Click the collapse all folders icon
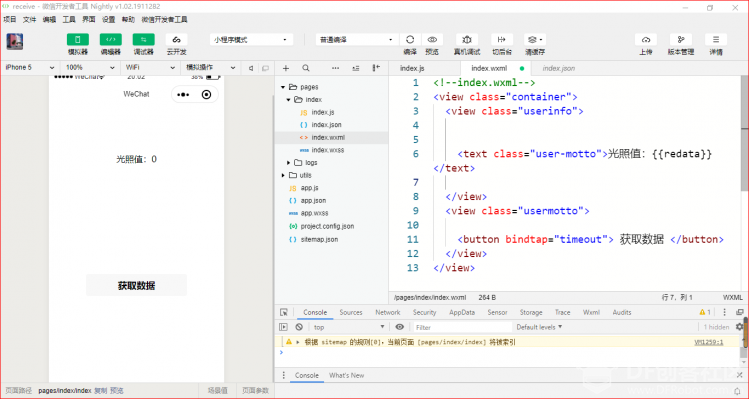 pos(355,68)
